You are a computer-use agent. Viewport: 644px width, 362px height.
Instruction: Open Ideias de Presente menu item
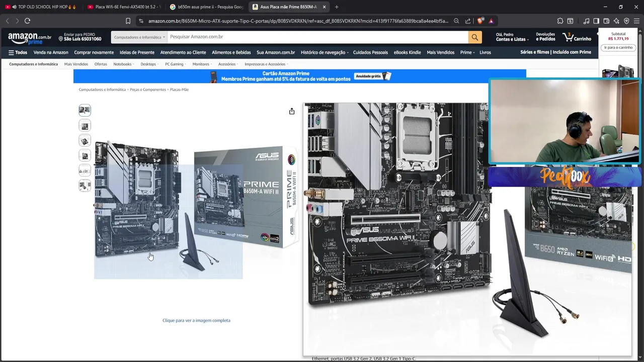137,52
